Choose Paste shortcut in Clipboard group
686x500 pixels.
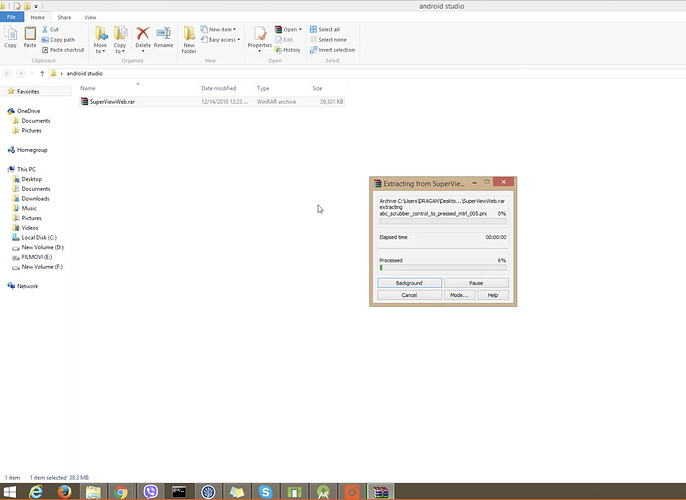pyautogui.click(x=63, y=50)
